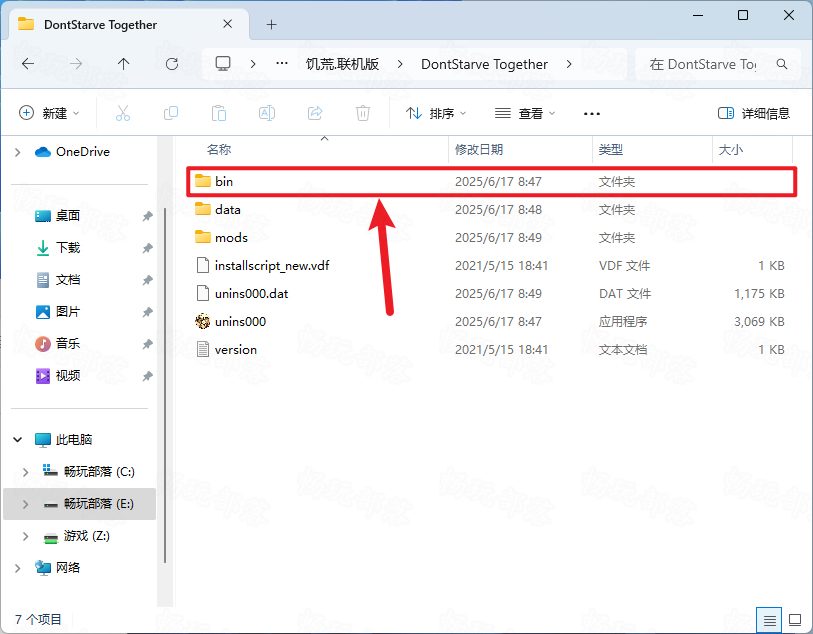Open the toolbar See more ellipsis menu
Viewport: 813px width, 634px height.
pos(592,114)
